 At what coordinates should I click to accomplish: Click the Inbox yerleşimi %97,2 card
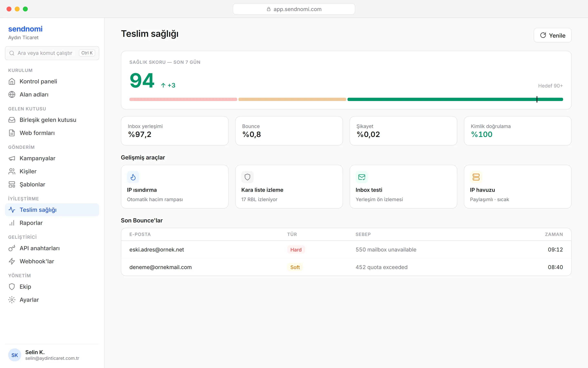(x=175, y=131)
